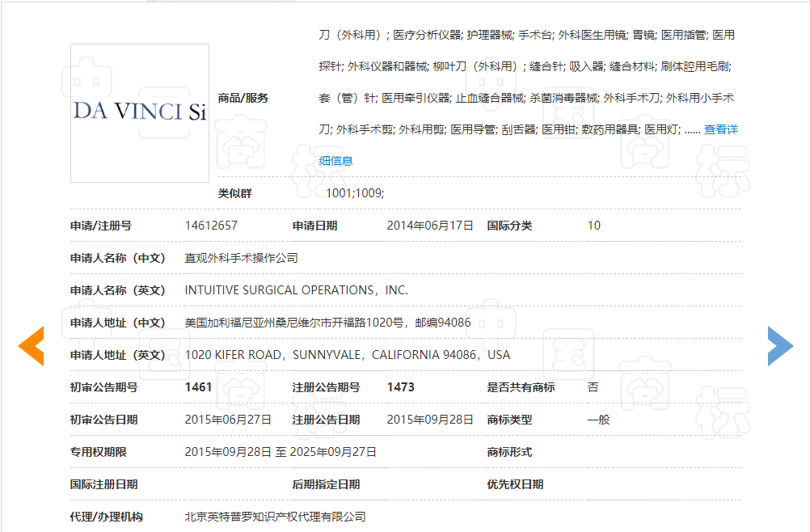Image resolution: width=810 pixels, height=532 pixels.
Task: Select INTUITIVE SURGICAL OPERATIONS, INC. text
Action: click(297, 290)
